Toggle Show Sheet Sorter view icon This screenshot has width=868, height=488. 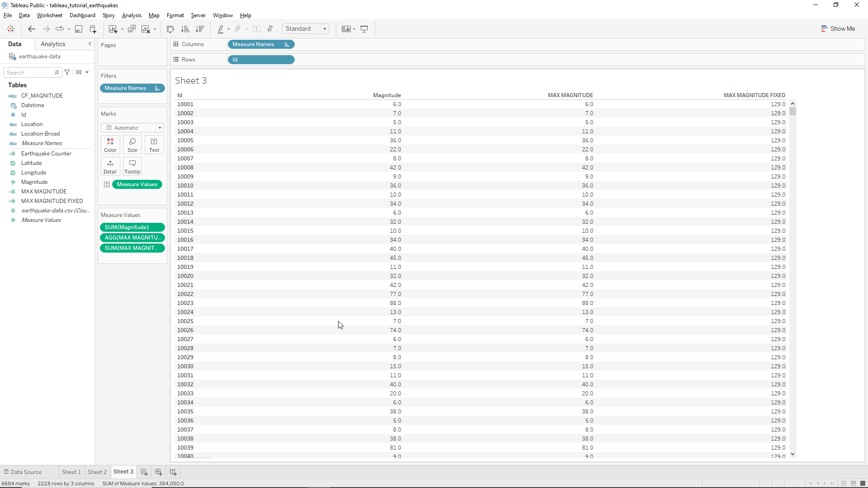pos(844,483)
